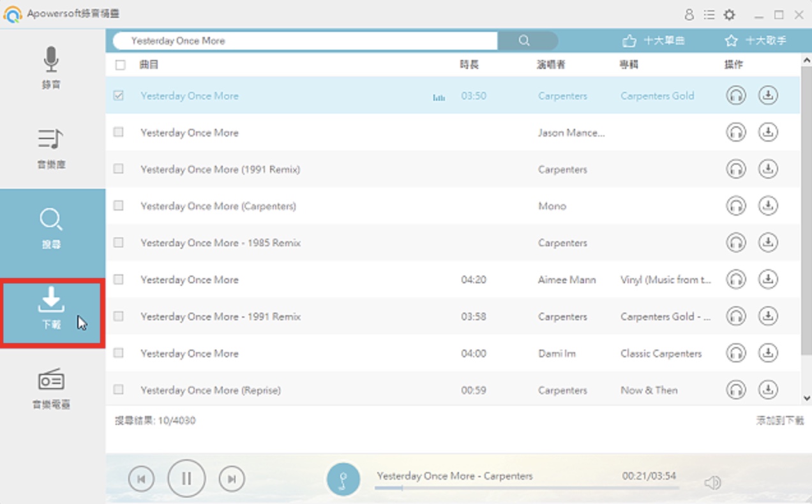Click the search box containing Yesterday Once More

[x=305, y=41]
